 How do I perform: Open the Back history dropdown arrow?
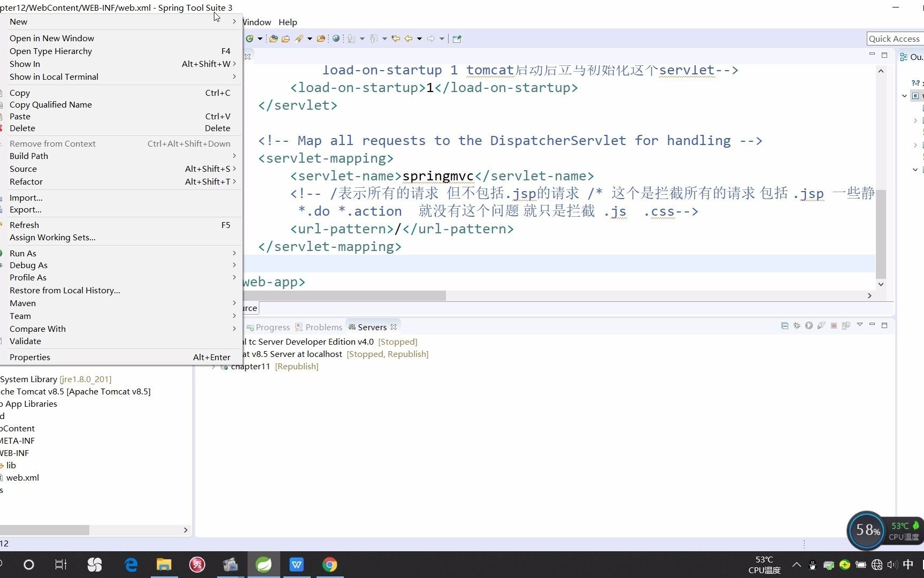(x=419, y=39)
